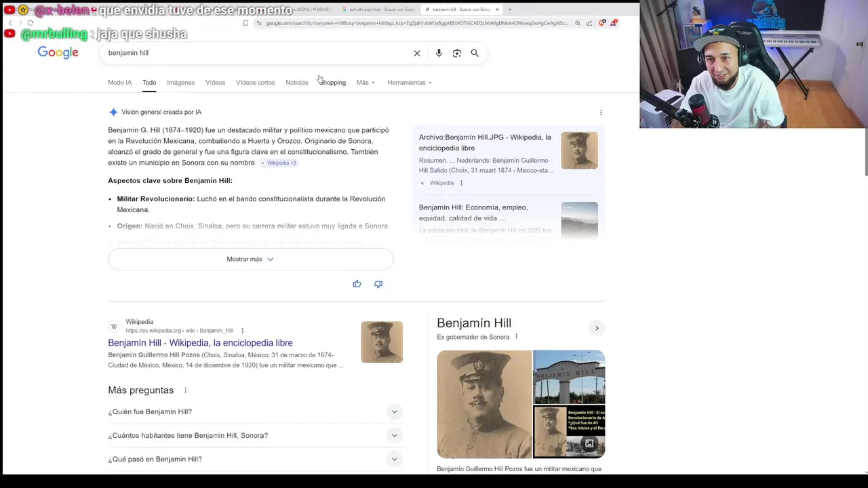Screen dimensions: 868x488
Task: Open the Benjamín Hill town gate photo
Action: [569, 377]
